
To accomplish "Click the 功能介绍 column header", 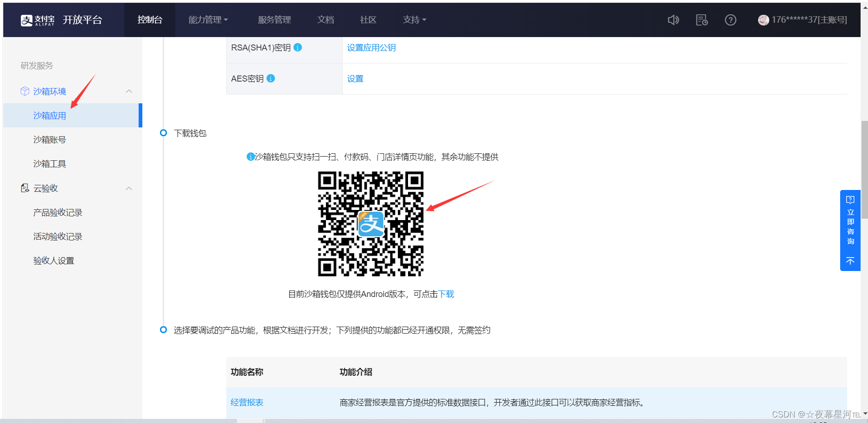I will point(356,372).
